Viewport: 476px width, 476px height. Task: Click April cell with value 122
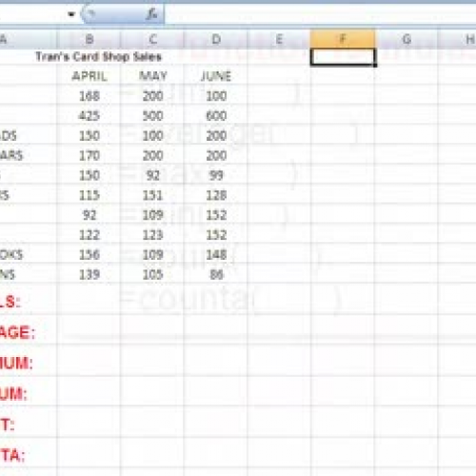89,235
